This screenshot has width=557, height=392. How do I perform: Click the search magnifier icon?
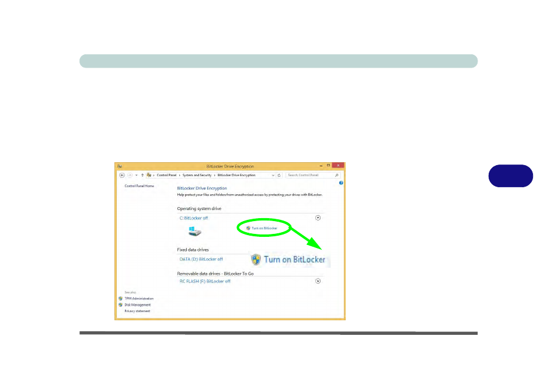[x=337, y=175]
